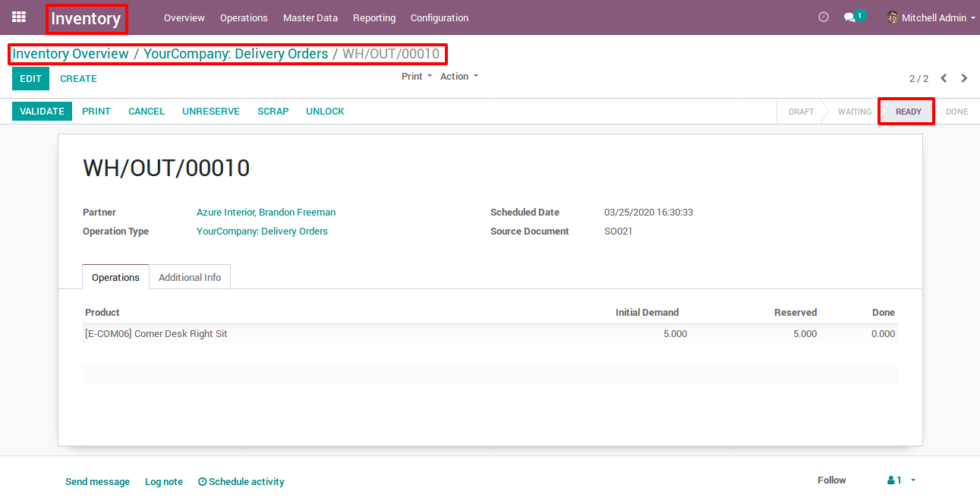Viewport: 980px width, 501px height.
Task: Click the EDIT button
Action: (x=30, y=78)
